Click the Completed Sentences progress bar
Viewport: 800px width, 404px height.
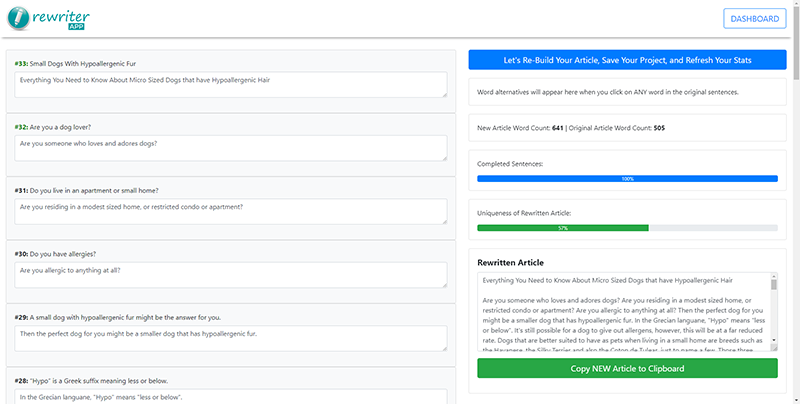[x=627, y=179]
